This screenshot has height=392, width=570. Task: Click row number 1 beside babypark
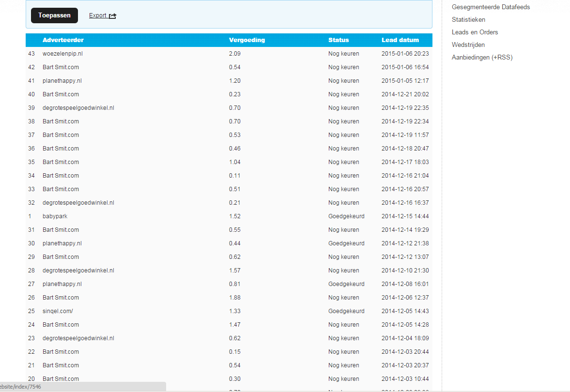[30, 216]
